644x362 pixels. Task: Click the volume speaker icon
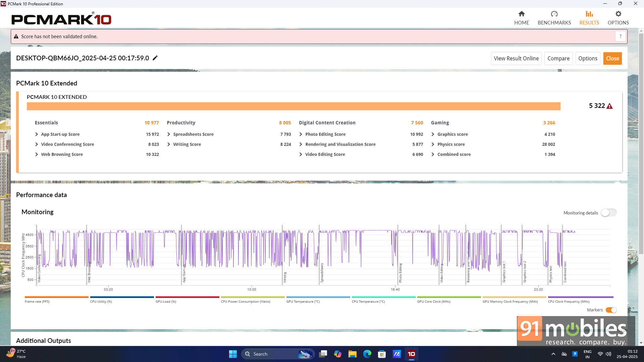[608, 354]
